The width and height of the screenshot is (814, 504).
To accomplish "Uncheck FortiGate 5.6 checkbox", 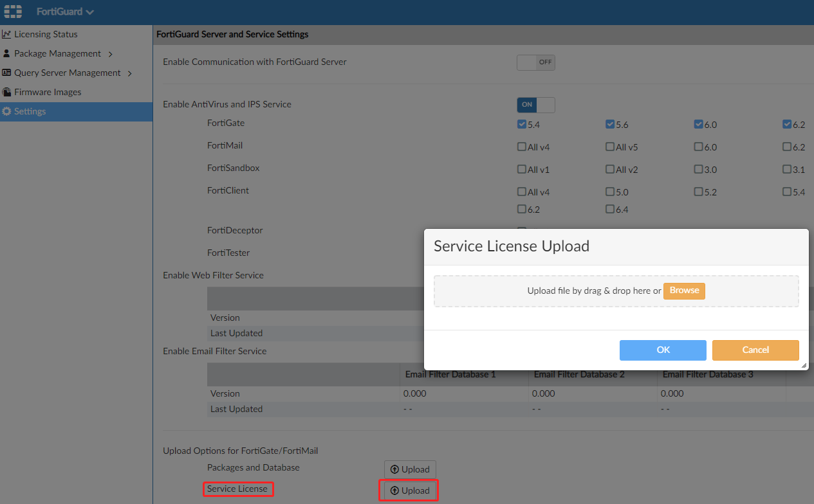I will (610, 124).
